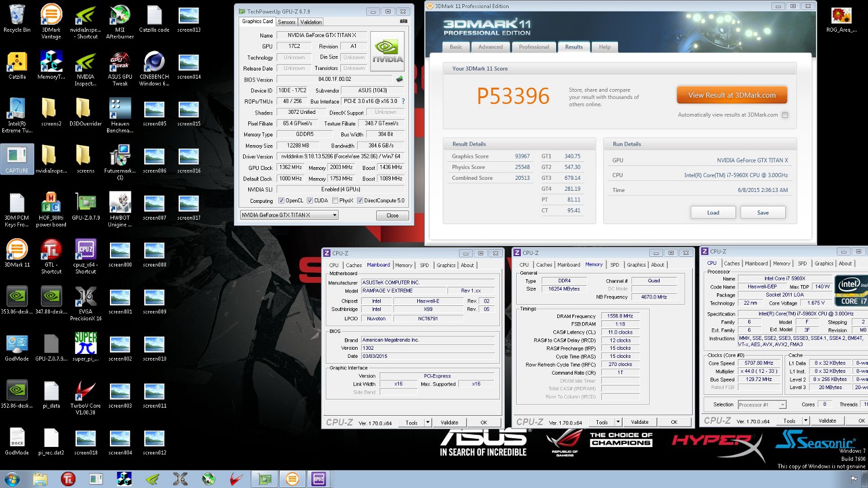The width and height of the screenshot is (868, 488).
Task: Select Caches tab in CPU-Z CPU window
Action: 731,264
